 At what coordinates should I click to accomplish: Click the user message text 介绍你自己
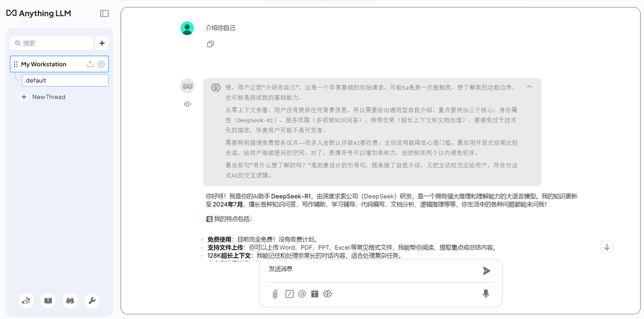pyautogui.click(x=221, y=28)
